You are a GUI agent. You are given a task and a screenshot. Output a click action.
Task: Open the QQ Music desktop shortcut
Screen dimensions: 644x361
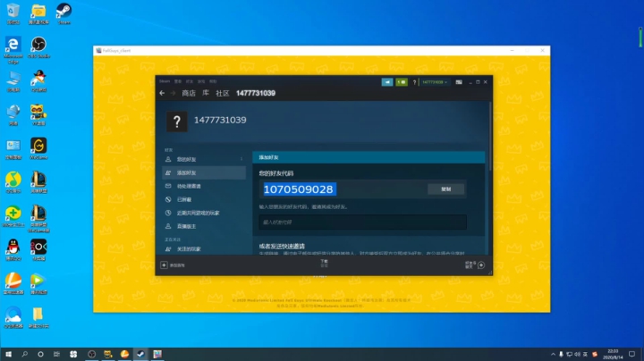pos(13,182)
